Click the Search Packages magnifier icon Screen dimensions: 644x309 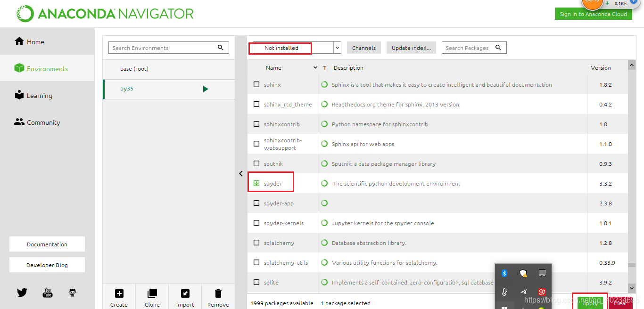click(499, 48)
